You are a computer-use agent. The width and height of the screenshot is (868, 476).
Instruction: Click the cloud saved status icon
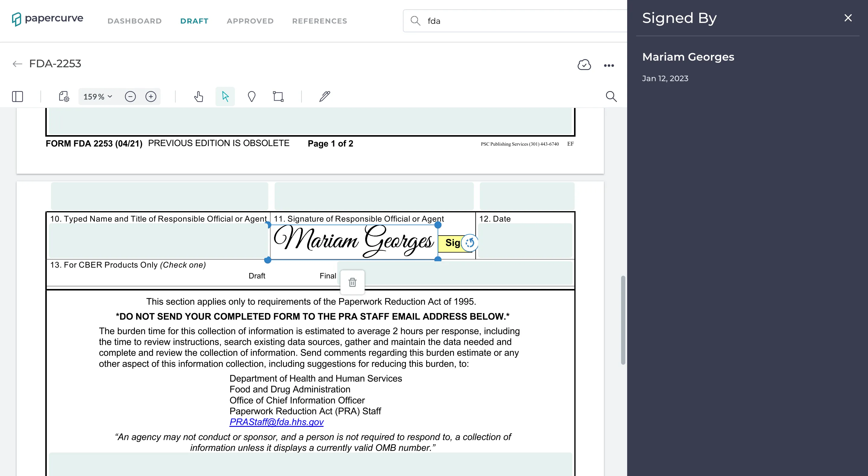coord(584,65)
